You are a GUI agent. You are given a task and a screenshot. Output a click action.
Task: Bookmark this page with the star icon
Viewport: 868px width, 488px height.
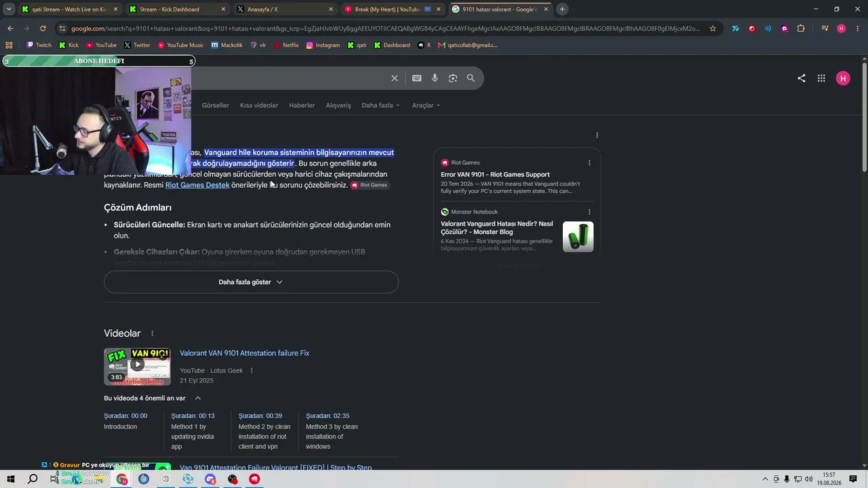coord(713,28)
